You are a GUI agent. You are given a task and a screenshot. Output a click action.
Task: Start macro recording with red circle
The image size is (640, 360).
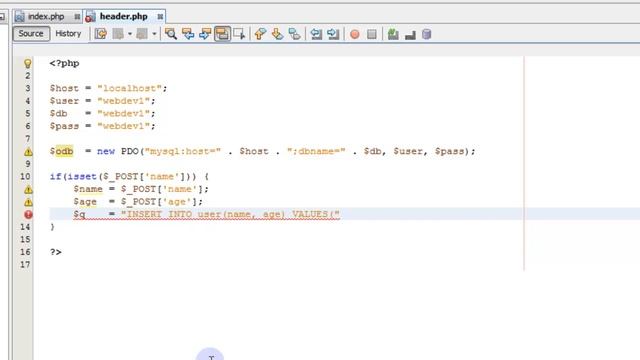(355, 34)
